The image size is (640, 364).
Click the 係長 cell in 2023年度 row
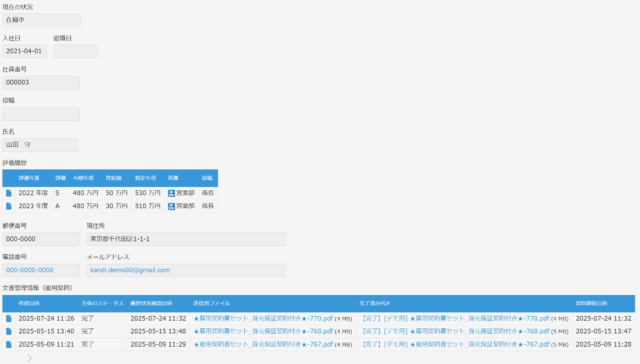point(208,206)
